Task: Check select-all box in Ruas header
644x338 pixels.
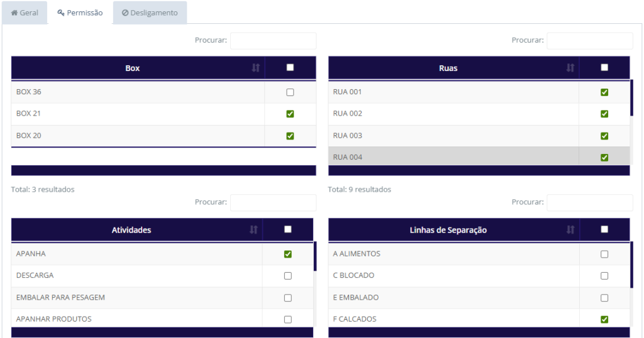Action: (604, 68)
